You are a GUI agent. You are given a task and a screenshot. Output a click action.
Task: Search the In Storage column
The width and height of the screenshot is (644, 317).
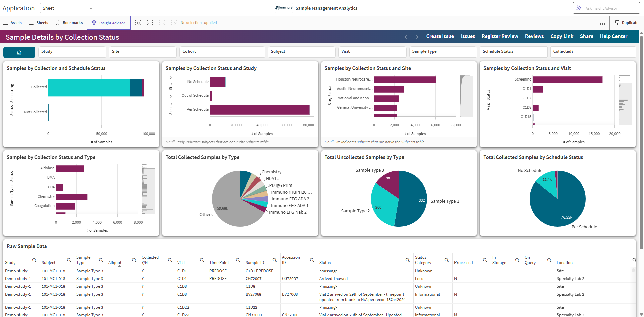[517, 260]
